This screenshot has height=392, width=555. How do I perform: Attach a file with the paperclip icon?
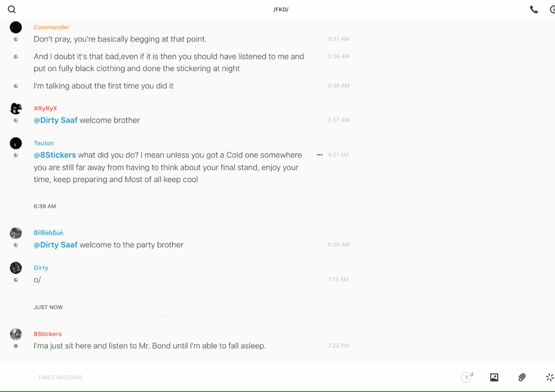coord(522,377)
